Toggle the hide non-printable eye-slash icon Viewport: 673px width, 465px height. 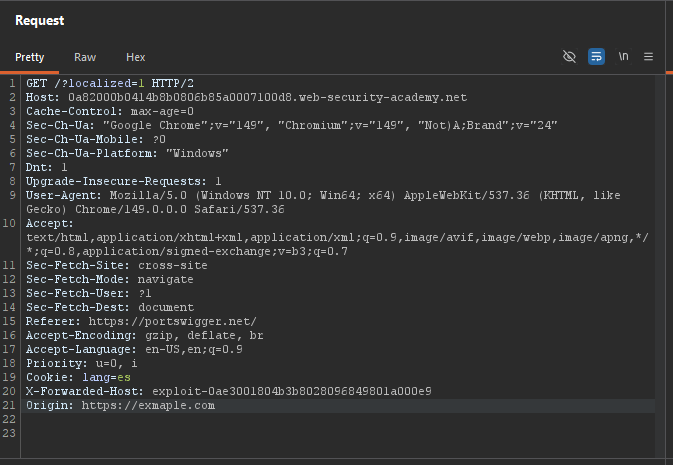pos(569,57)
